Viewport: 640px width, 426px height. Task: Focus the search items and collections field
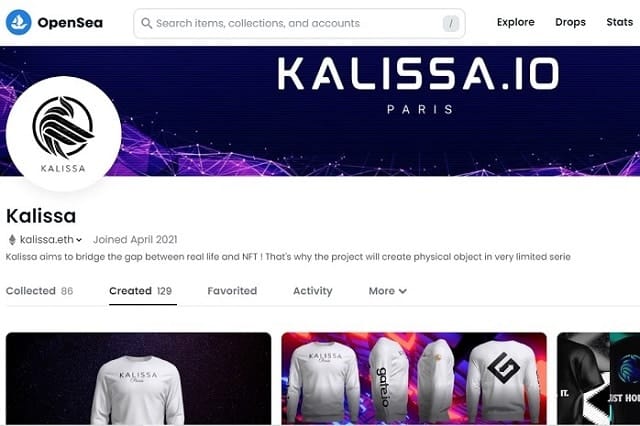click(299, 24)
